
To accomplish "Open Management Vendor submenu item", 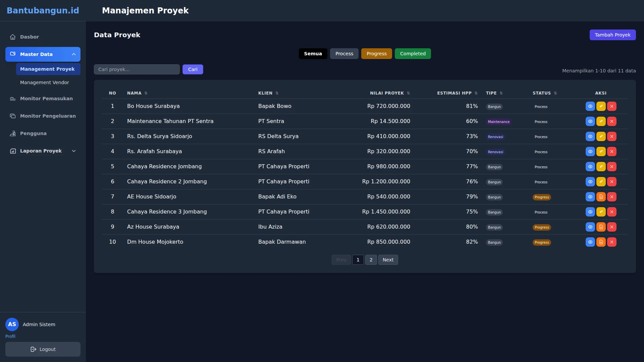I will click(48, 82).
